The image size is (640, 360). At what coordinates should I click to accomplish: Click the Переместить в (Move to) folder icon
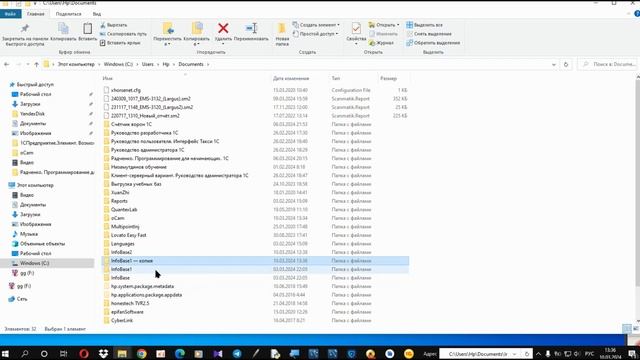pyautogui.click(x=168, y=29)
